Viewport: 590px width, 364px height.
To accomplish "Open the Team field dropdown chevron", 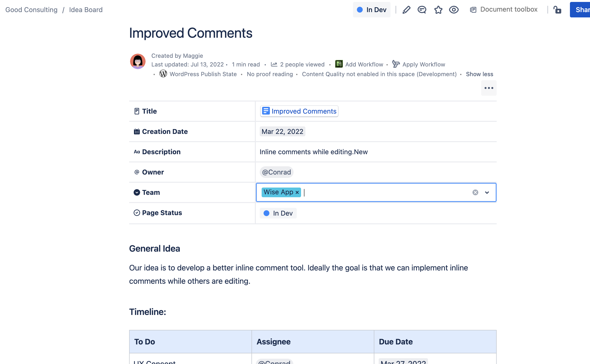I will pos(487,192).
